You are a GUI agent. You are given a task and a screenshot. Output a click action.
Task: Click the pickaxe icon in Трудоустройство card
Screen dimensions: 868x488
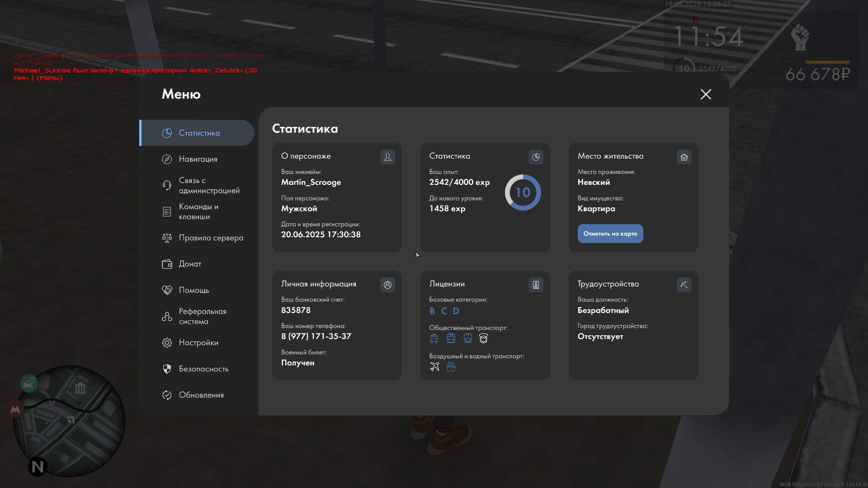[684, 285]
